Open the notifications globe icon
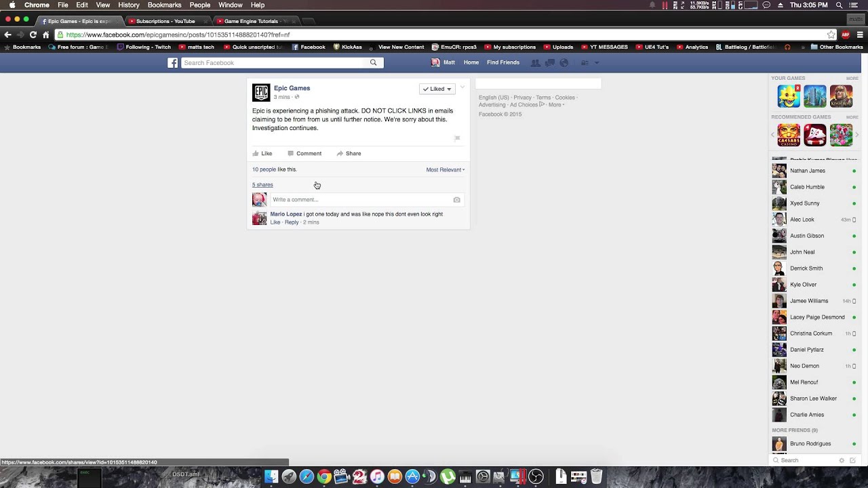This screenshot has width=868, height=488. coord(564,62)
